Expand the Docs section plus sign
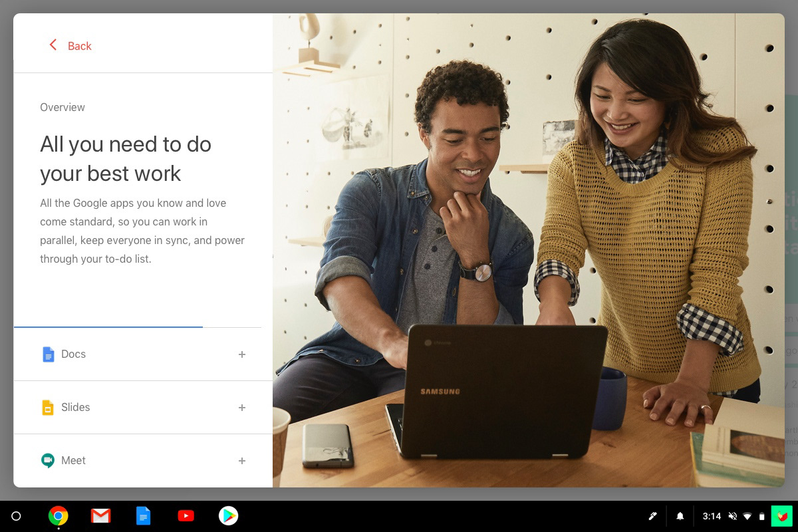 (242, 354)
